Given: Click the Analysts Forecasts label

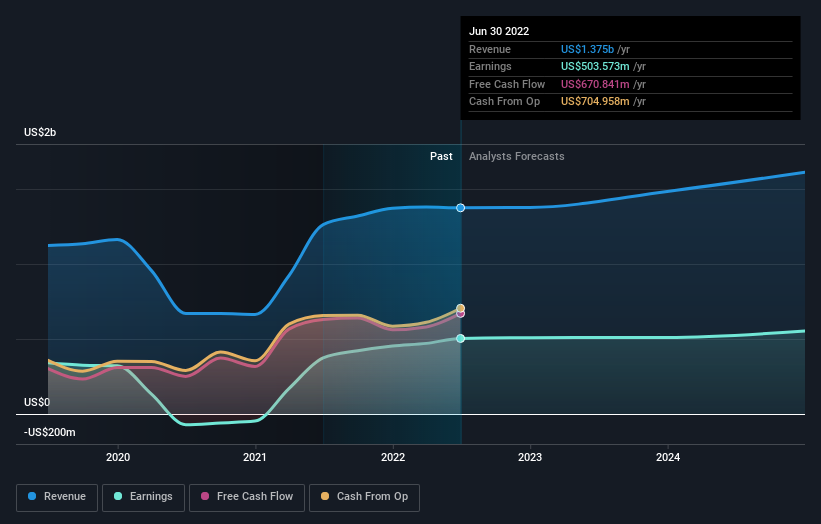Looking at the screenshot, I should click(516, 156).
